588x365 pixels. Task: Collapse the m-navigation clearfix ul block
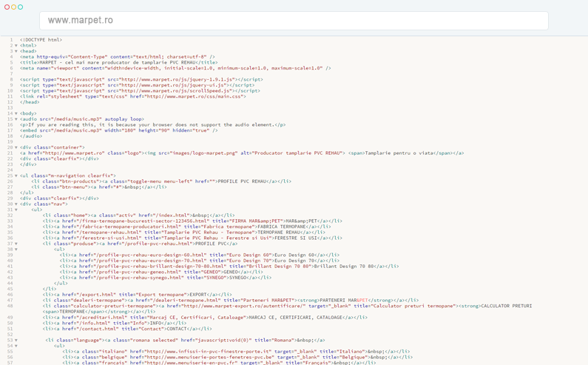pyautogui.click(x=16, y=175)
